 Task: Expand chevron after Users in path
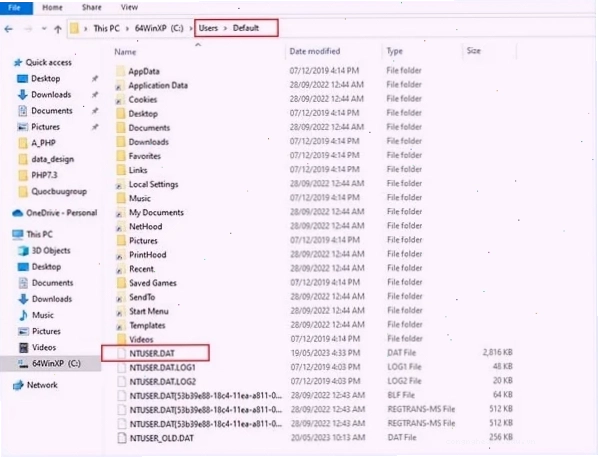[225, 28]
